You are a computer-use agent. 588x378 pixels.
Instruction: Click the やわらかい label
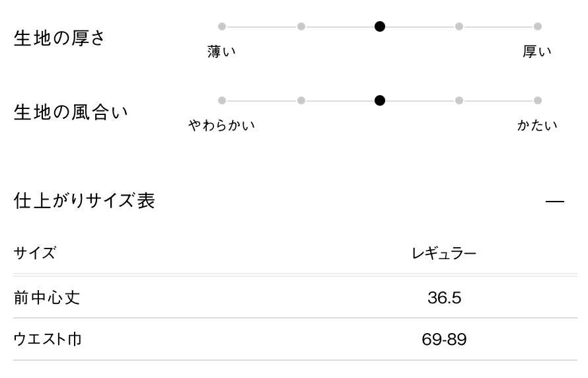[221, 126]
